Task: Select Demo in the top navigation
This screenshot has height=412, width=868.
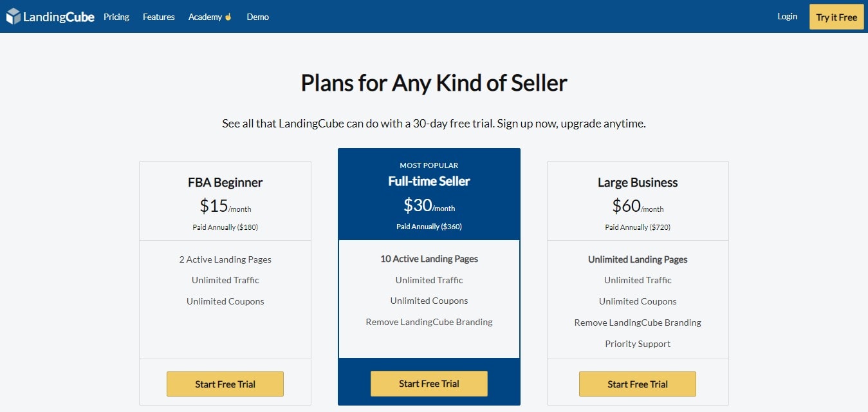Action: pyautogui.click(x=258, y=17)
